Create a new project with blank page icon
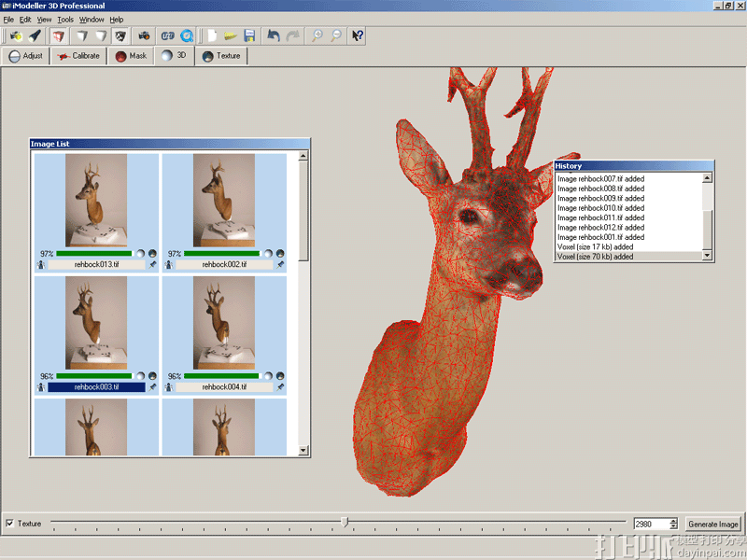Image resolution: width=747 pixels, height=560 pixels. (212, 35)
